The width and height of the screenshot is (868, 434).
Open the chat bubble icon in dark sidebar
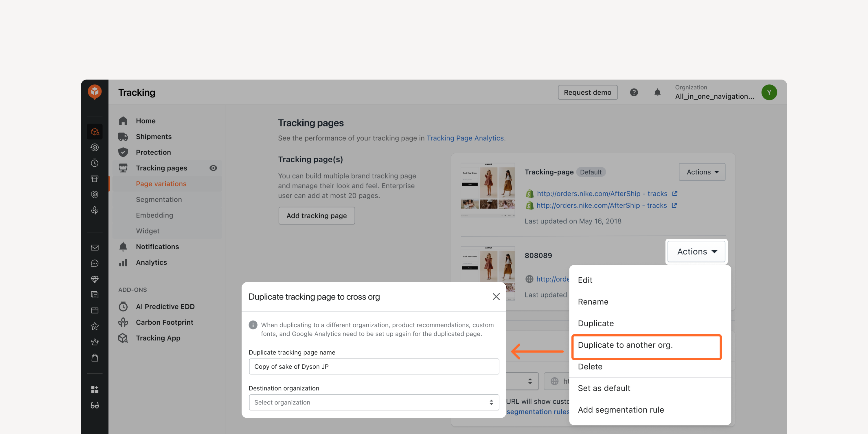point(95,264)
